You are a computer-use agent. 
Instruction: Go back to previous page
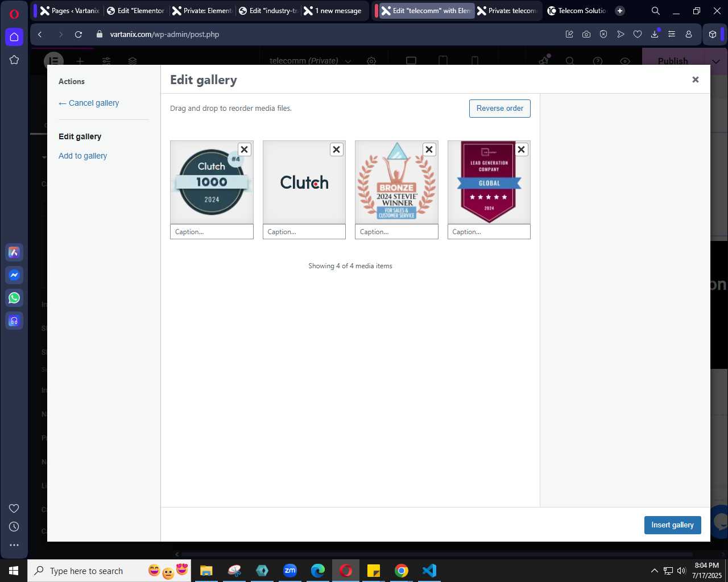tap(40, 34)
